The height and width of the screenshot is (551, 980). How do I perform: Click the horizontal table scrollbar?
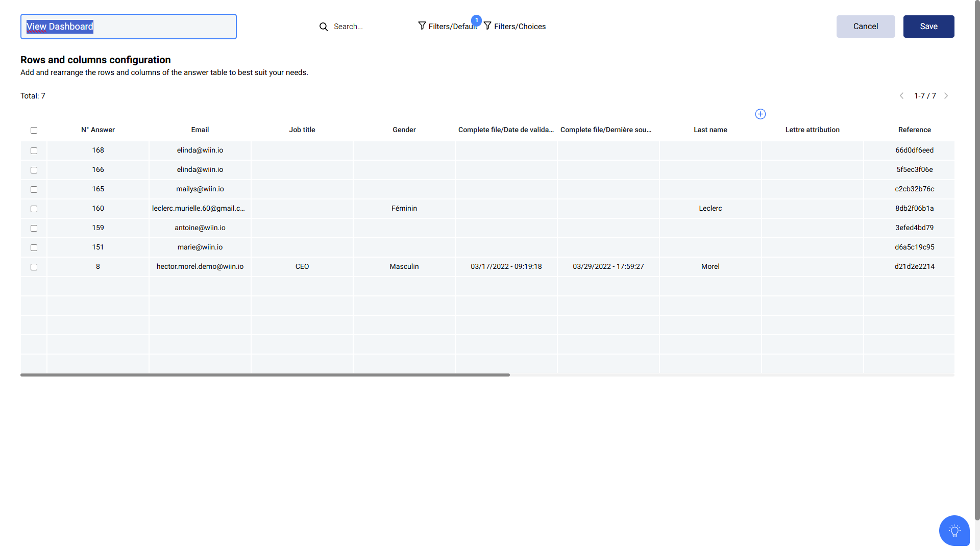[x=265, y=375]
